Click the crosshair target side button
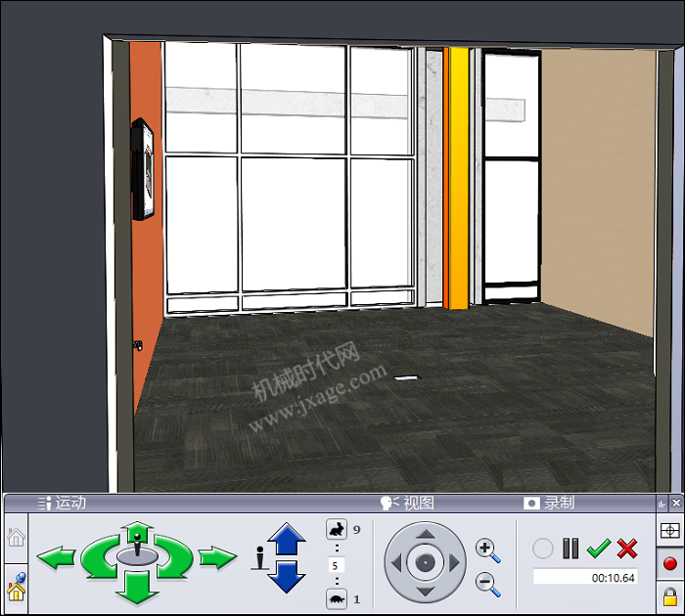 tap(669, 530)
